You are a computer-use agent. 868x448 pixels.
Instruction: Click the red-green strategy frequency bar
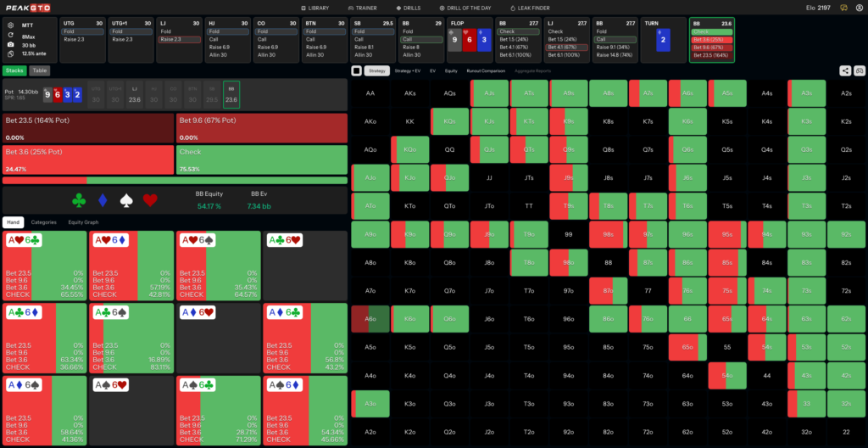click(x=175, y=180)
